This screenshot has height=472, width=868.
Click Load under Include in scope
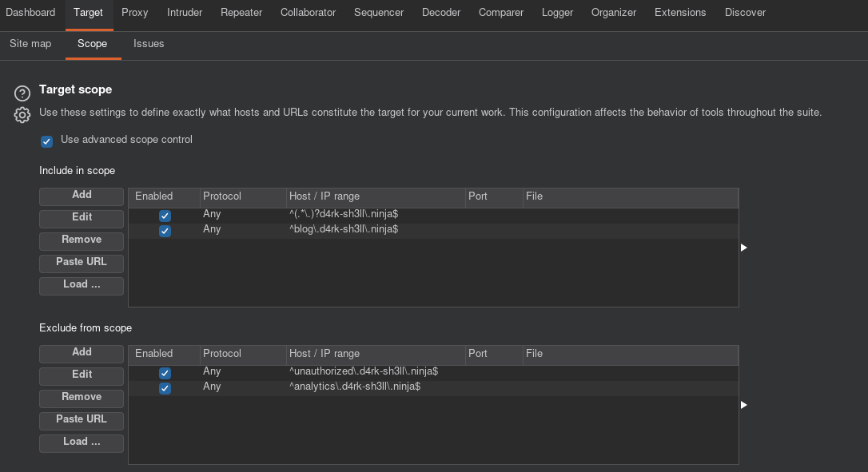point(82,286)
